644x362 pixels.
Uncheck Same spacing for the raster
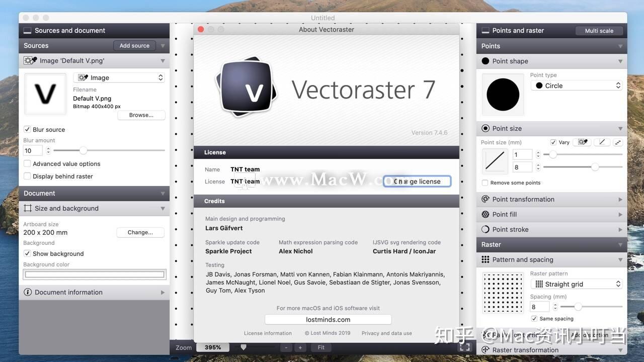coord(534,318)
